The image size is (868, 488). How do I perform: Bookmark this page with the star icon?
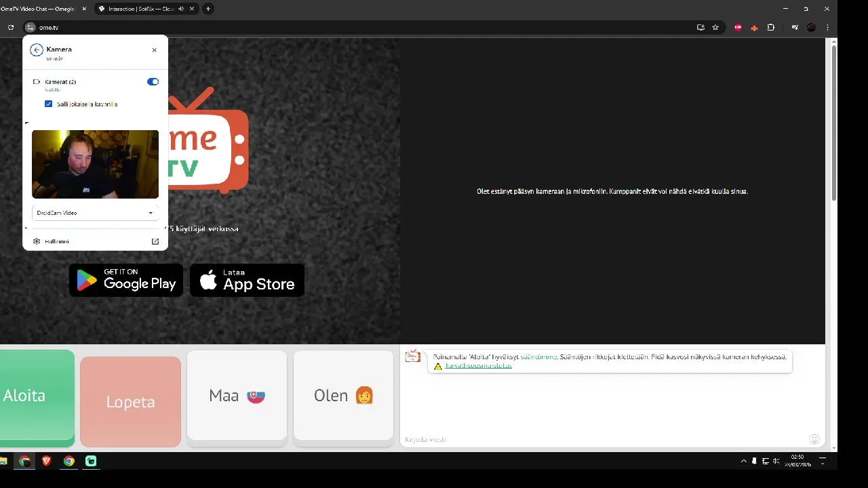715,27
